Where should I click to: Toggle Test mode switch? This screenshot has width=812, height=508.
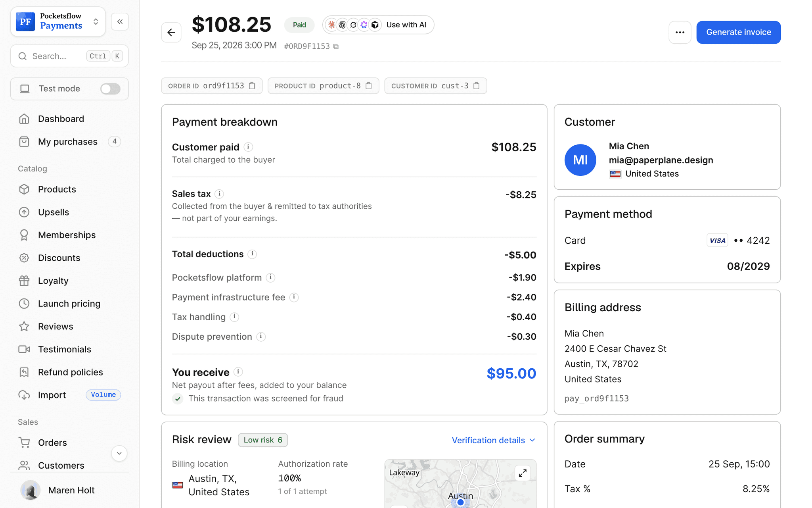click(x=110, y=89)
